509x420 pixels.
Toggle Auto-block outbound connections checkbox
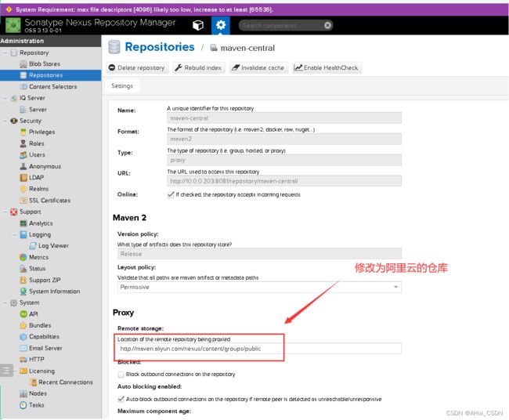121,399
